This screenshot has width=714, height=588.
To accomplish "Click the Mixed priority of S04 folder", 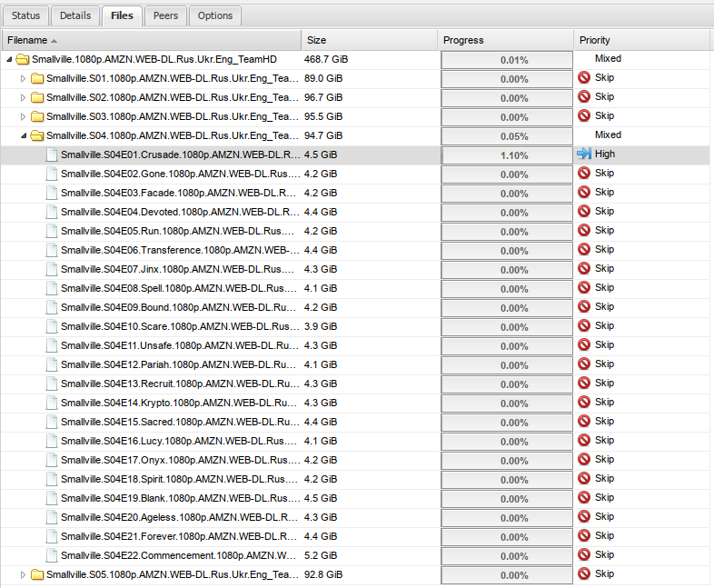I will click(608, 135).
